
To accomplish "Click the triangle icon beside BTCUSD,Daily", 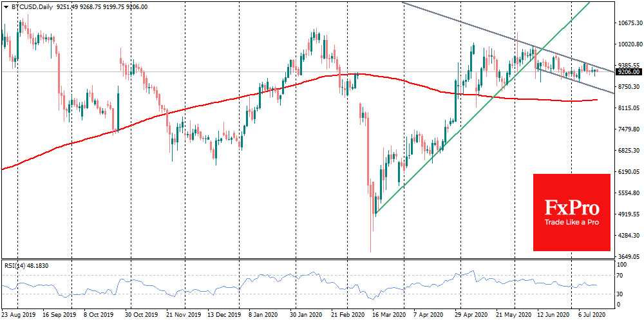I will [5, 7].
